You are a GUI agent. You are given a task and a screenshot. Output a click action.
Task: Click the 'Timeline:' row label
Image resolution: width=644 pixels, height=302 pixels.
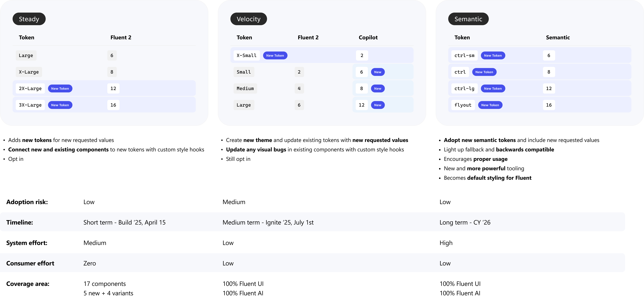point(20,222)
